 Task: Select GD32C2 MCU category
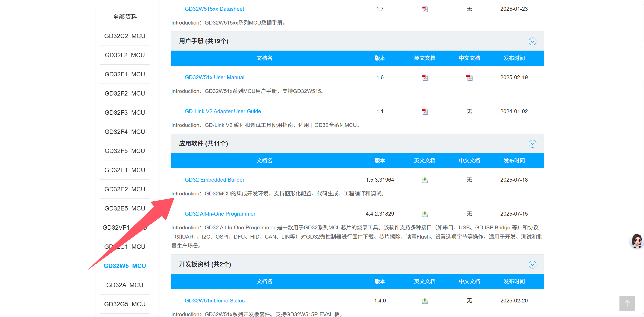125,36
